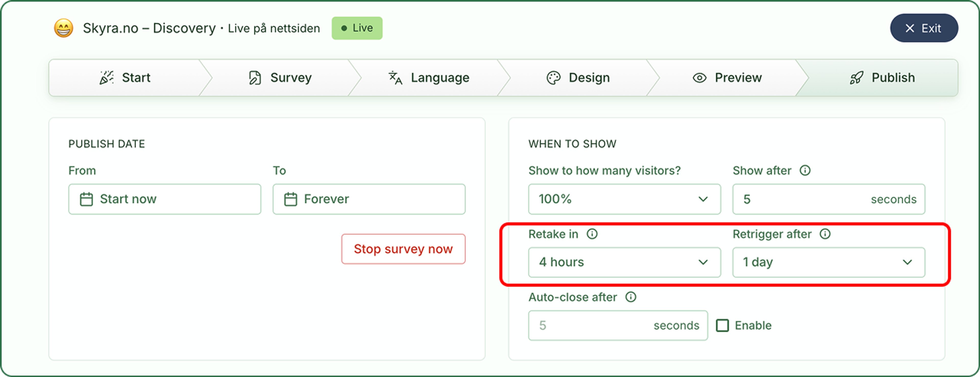Switch to the Design step tab
The height and width of the screenshot is (377, 980).
click(578, 78)
